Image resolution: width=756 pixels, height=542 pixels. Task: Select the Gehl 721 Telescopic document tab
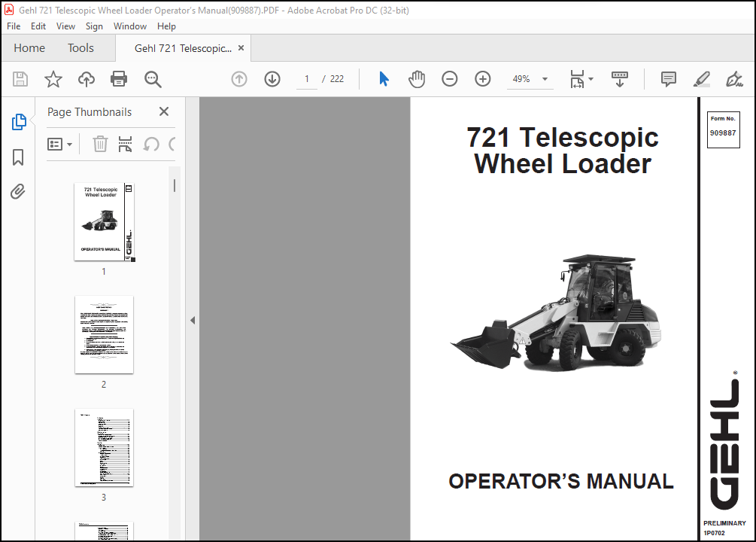point(183,48)
